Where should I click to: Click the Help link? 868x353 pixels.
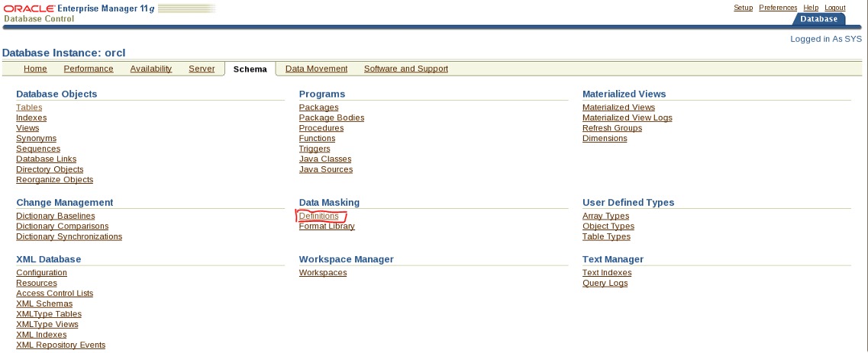click(x=811, y=8)
